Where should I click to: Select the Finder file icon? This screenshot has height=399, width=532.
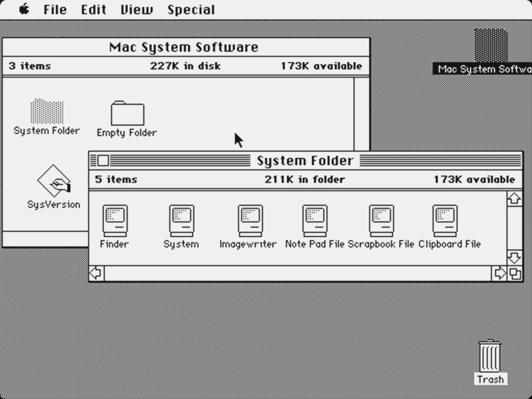pos(115,221)
